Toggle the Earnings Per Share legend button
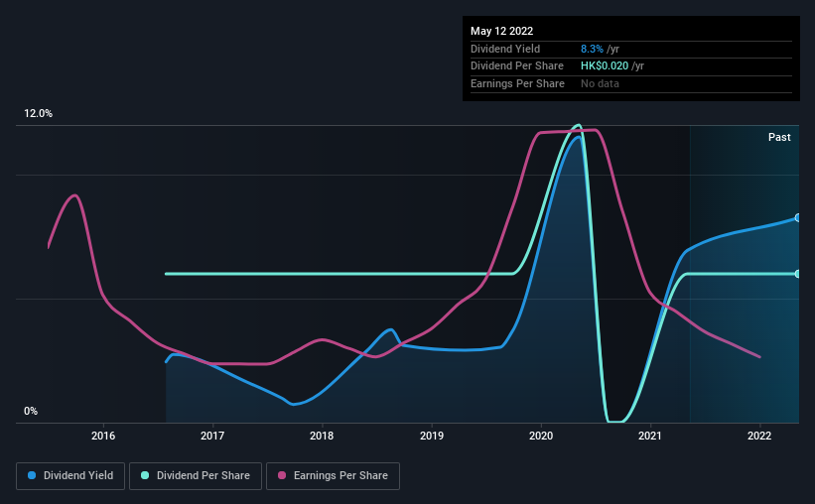 333,476
